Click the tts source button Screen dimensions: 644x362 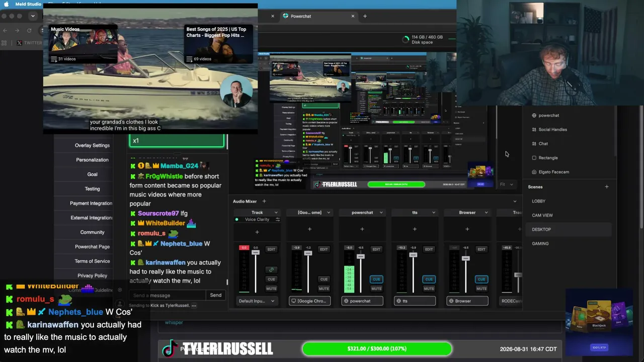(415, 301)
